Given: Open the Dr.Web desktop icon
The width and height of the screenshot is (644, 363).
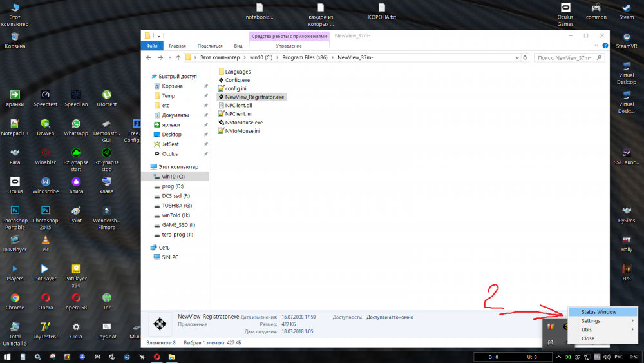Looking at the screenshot, I should pos(46,128).
